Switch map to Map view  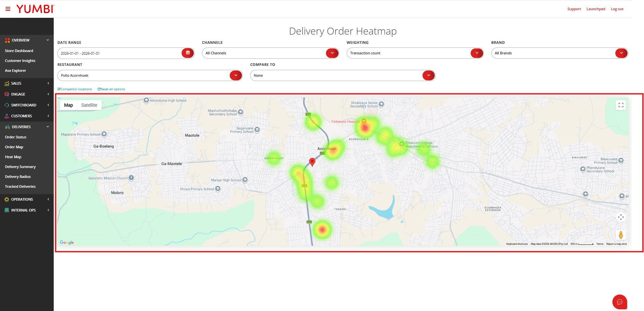69,105
